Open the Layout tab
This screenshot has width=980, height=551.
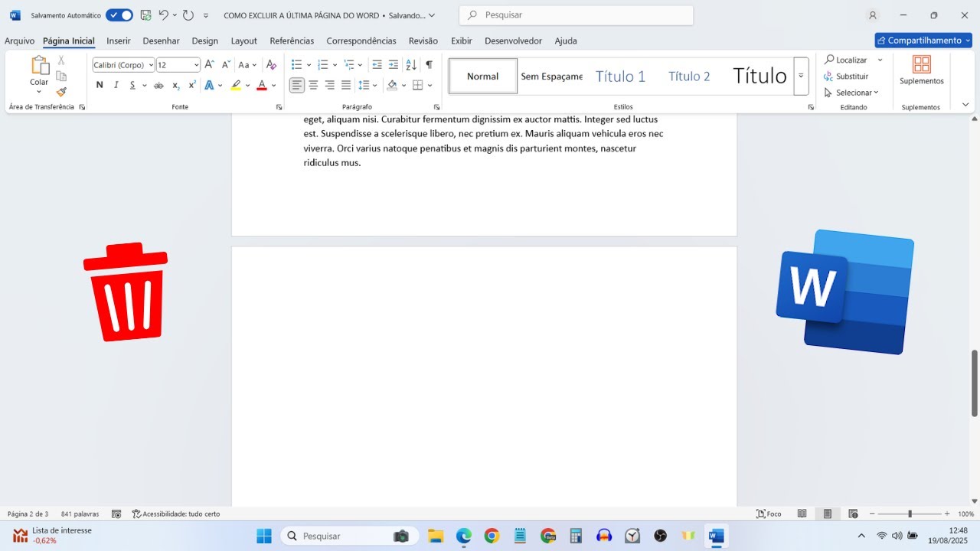[244, 41]
